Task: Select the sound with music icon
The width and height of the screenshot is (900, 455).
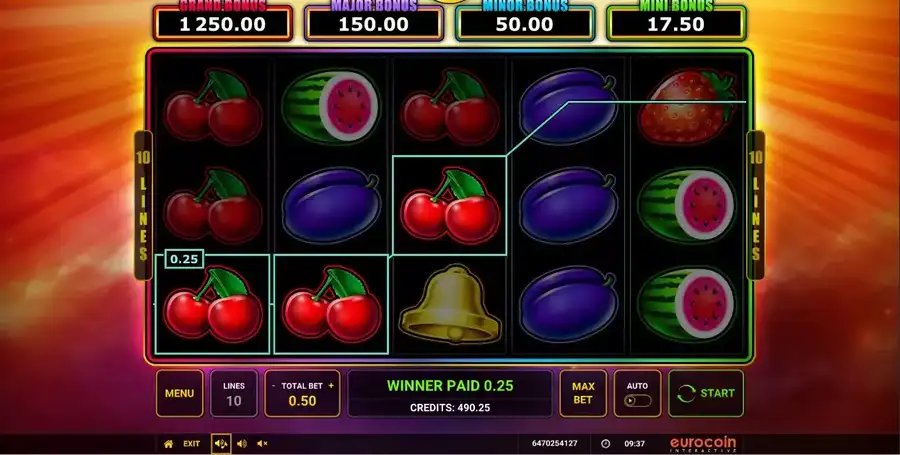Action: (221, 444)
